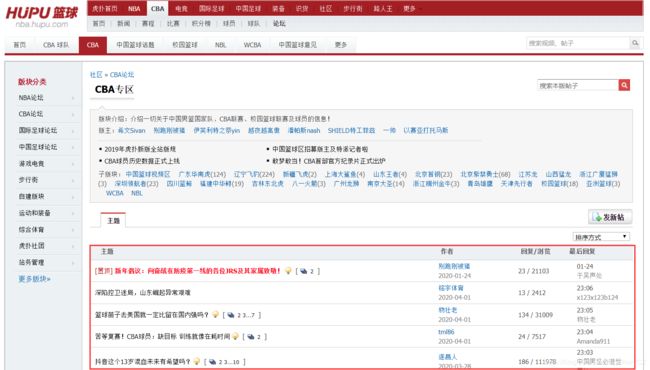Click the page icon on the 苦等复赛 thread
The width and height of the screenshot is (650, 370).
coord(251,336)
